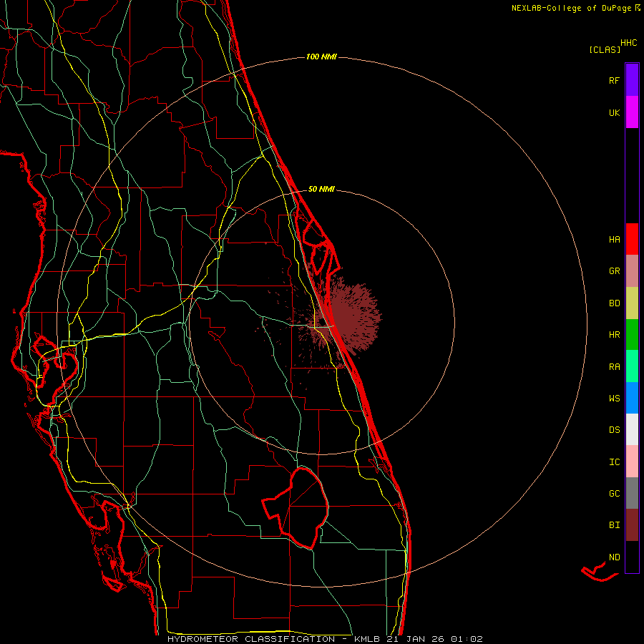
Task: Click the HR green legend swatch
Action: (632, 335)
